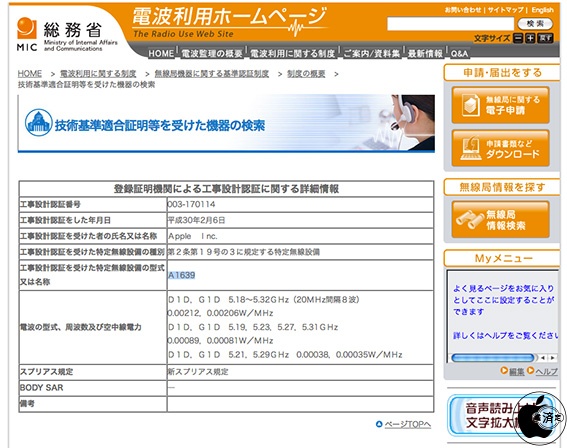Open 申請書類などダウンロード icon button
Viewport: 567px width, 448px height.
(x=500, y=148)
